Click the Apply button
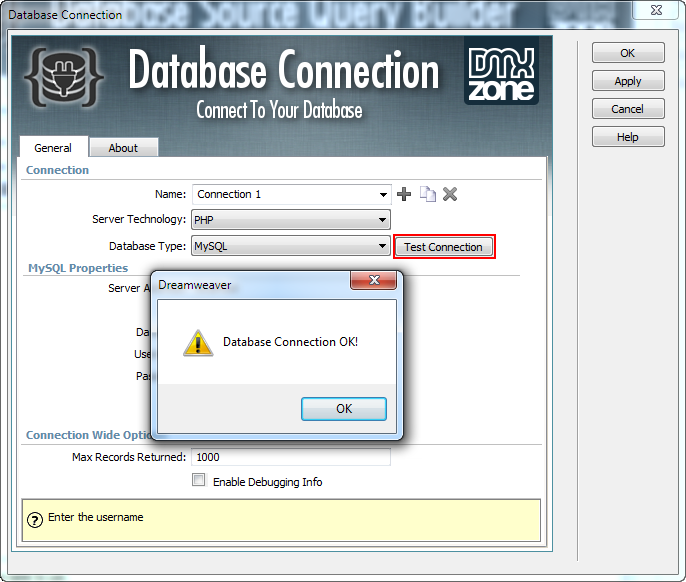 click(x=628, y=81)
